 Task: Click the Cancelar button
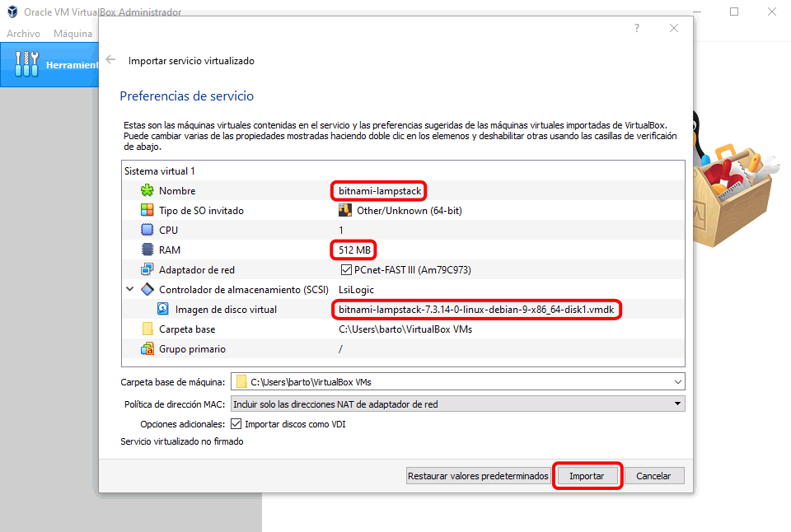pos(653,475)
